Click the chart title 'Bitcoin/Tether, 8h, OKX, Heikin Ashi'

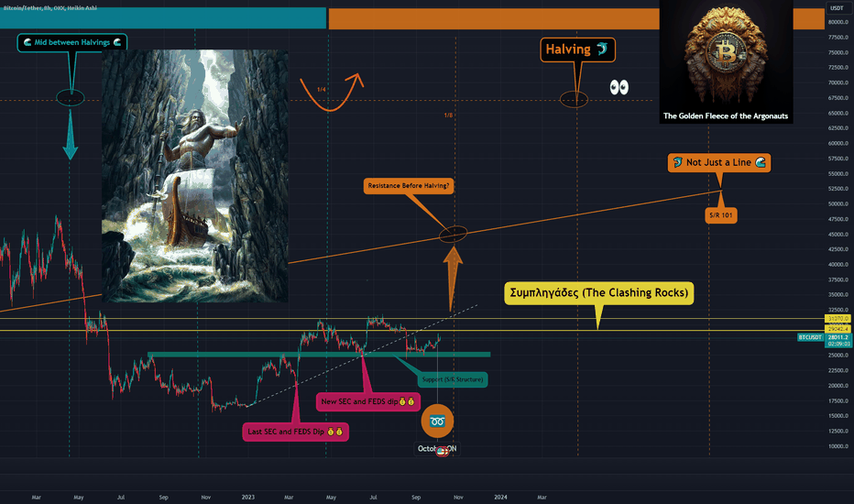(x=50, y=8)
